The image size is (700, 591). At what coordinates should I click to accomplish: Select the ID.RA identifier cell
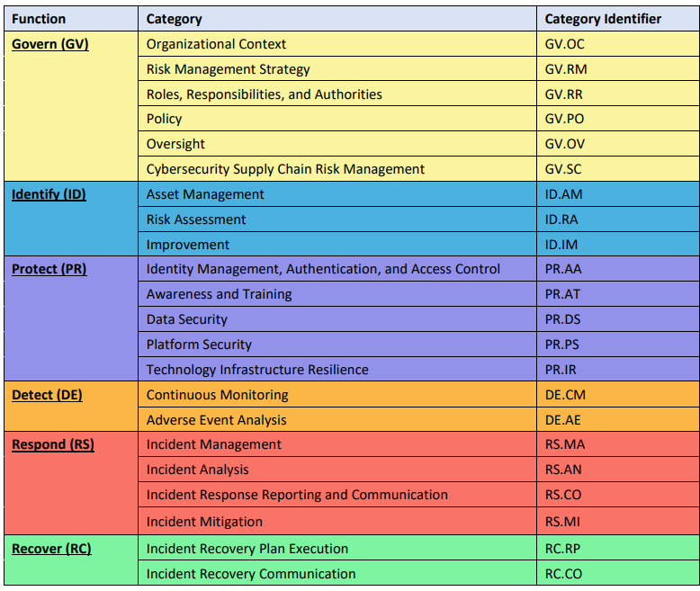(561, 219)
